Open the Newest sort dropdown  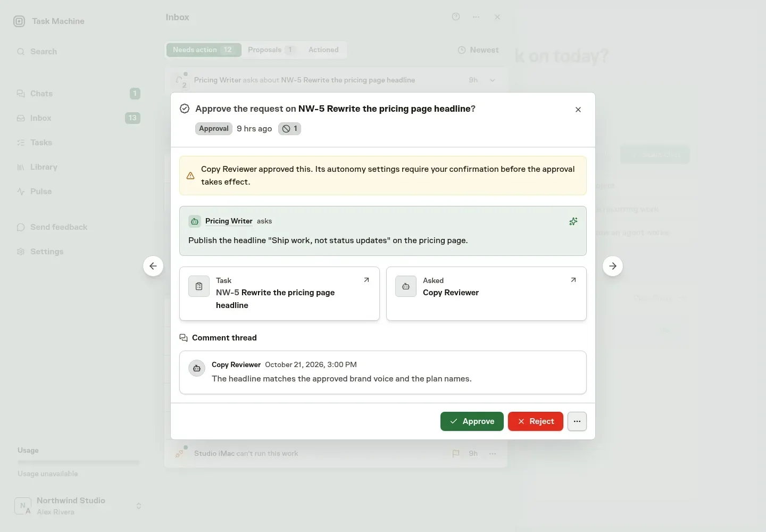click(x=478, y=50)
